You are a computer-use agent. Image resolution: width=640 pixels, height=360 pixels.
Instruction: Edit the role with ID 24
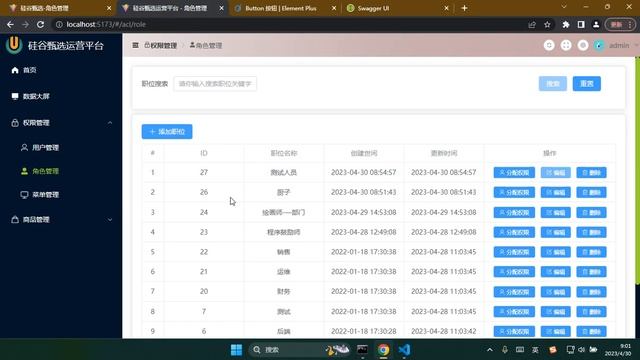pos(556,212)
